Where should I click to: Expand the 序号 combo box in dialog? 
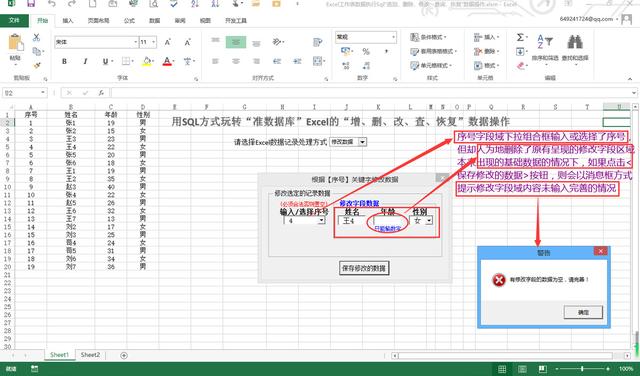[x=322, y=220]
